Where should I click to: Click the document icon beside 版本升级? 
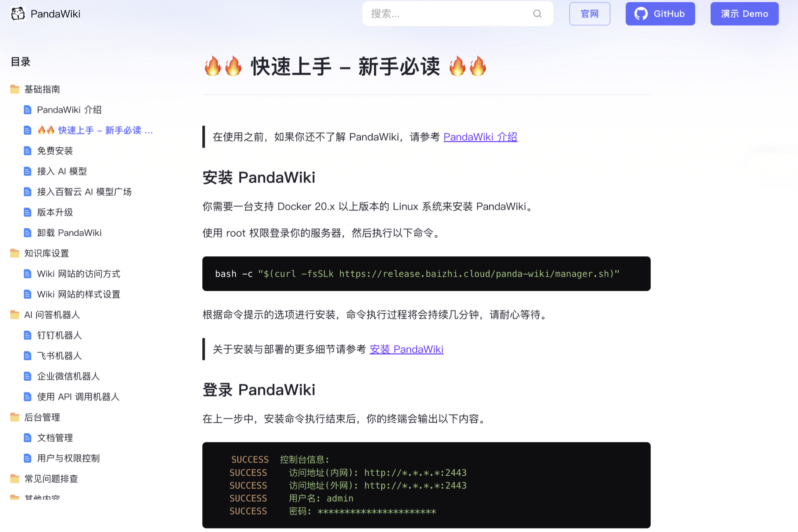tap(27, 212)
